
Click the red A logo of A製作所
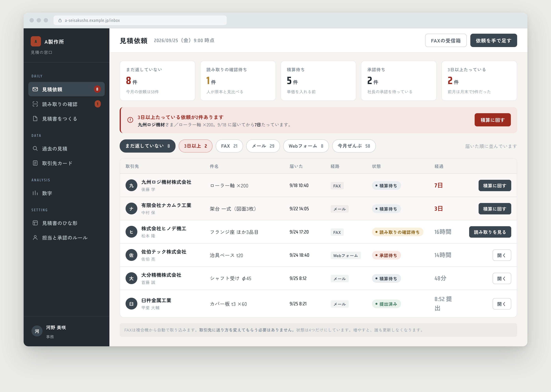[x=36, y=42]
